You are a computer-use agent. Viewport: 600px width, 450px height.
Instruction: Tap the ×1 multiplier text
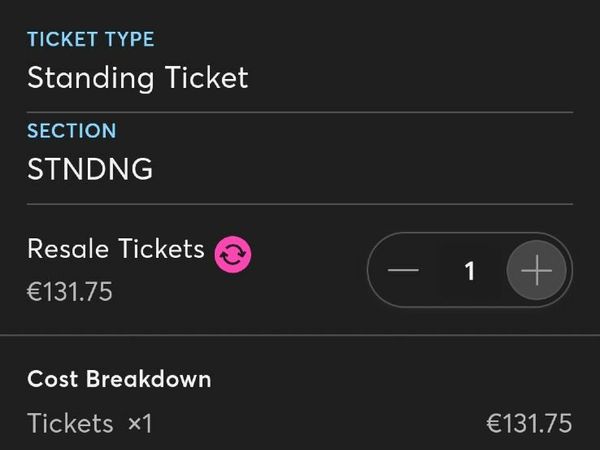(140, 424)
